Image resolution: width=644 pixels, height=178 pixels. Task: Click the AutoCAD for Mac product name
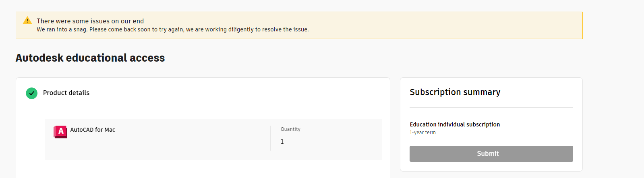93,130
